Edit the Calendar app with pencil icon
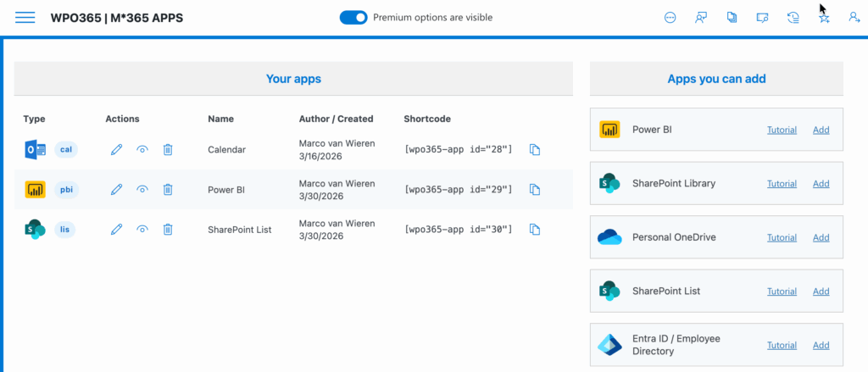868x372 pixels. [x=116, y=149]
